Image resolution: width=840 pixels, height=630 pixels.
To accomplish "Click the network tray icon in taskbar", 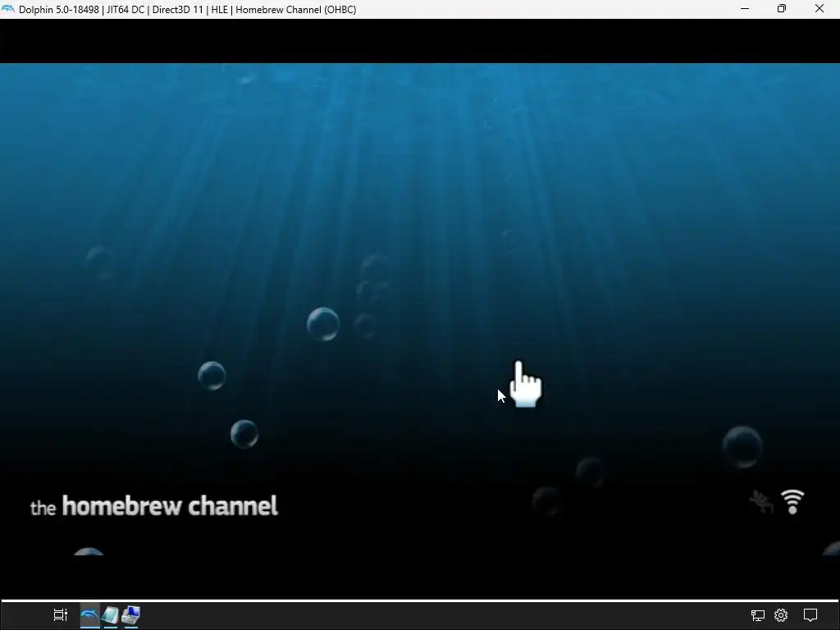I will click(x=757, y=615).
